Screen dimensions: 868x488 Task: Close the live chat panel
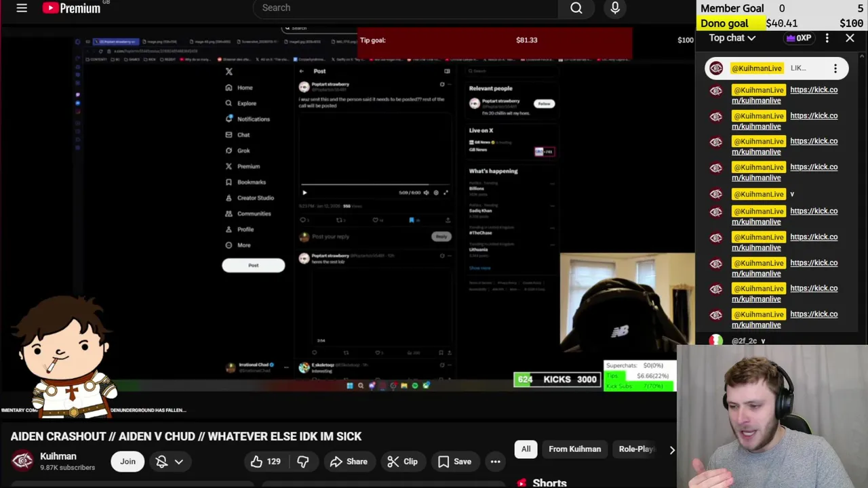[x=850, y=38]
